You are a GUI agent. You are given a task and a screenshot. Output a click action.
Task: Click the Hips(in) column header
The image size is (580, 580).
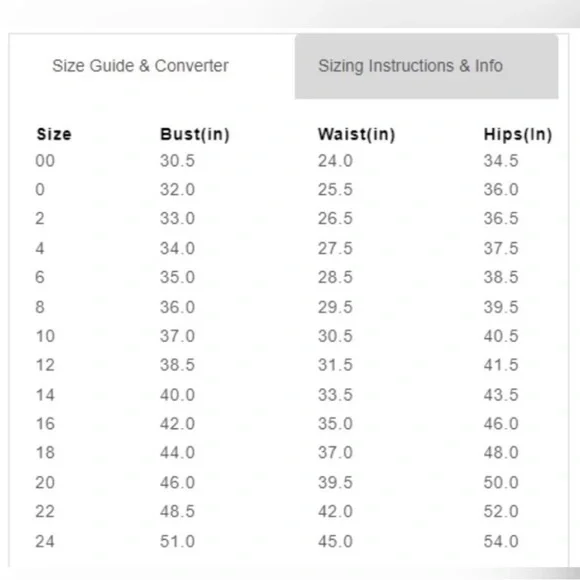518,134
